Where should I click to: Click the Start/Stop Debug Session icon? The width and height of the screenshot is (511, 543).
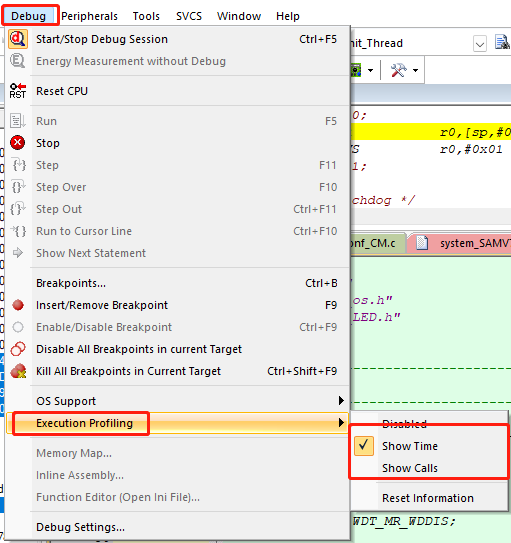[x=18, y=39]
